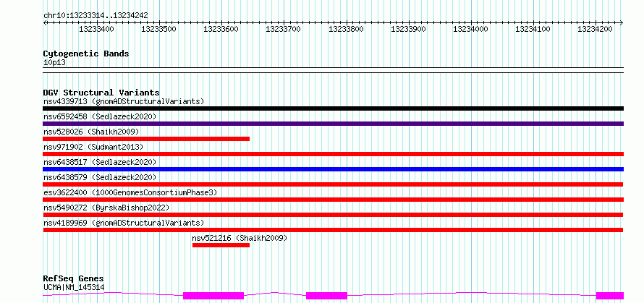Screen dimensions: 644x303
Task: Click ruler position 13234100
Action: [533, 29]
